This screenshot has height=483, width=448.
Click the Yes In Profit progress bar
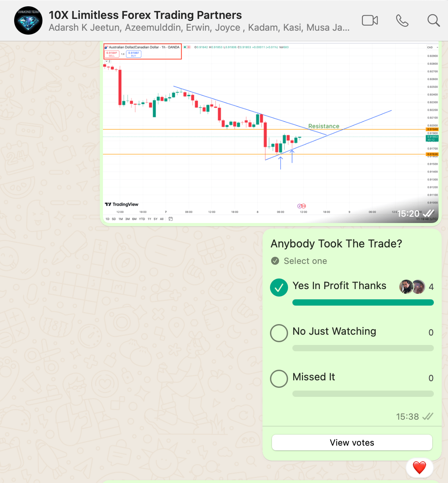pos(363,302)
